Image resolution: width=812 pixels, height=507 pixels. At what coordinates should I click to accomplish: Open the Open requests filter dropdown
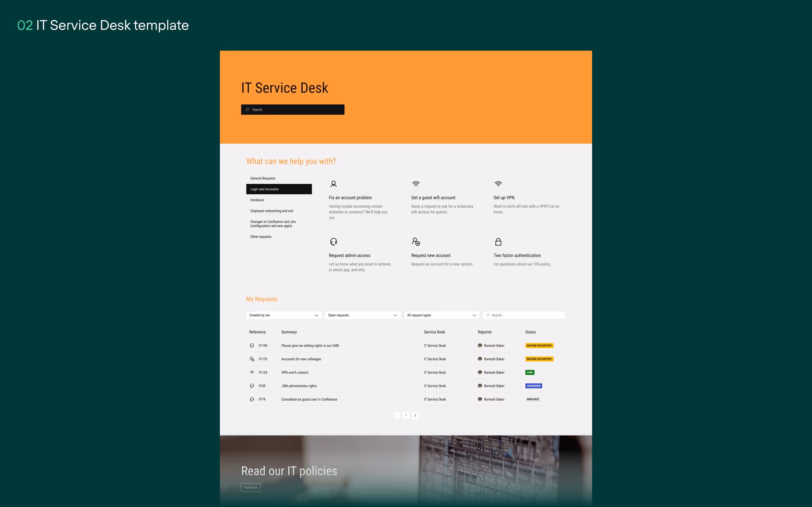[x=362, y=315]
